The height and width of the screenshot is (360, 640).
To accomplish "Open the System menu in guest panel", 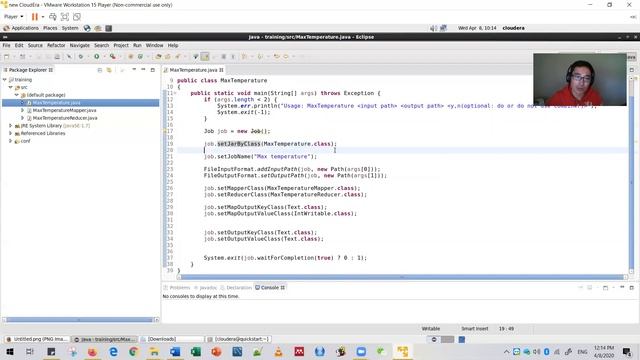I will pos(70,28).
